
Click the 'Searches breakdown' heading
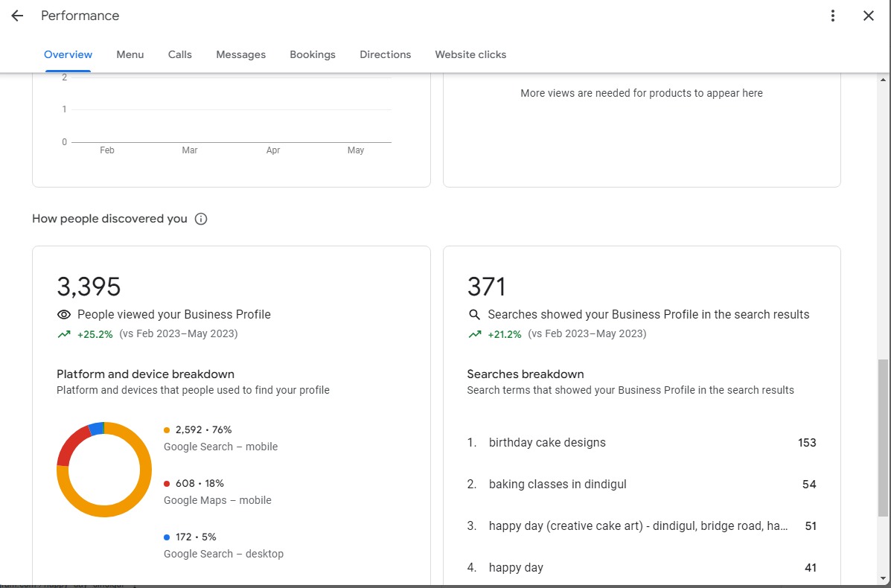point(526,374)
